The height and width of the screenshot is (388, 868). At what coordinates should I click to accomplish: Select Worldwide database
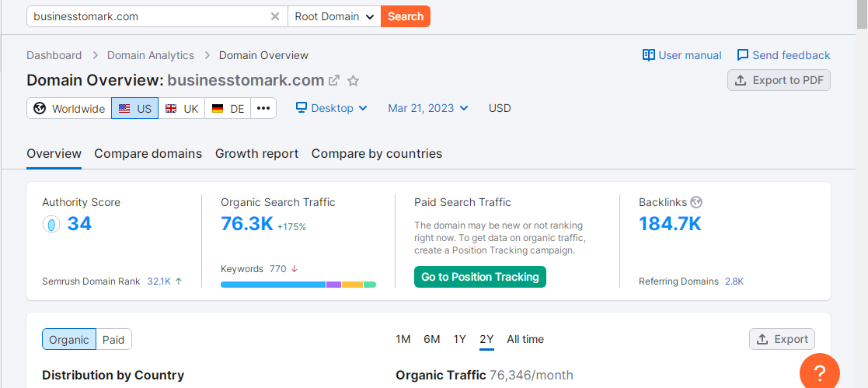(69, 108)
